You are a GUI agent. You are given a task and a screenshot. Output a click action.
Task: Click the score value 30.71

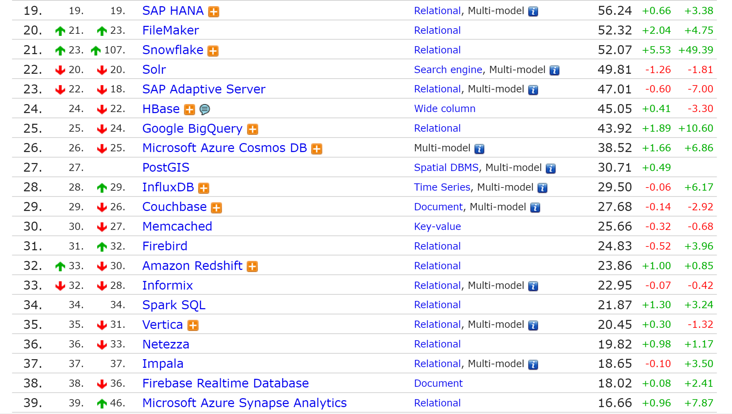click(x=615, y=168)
